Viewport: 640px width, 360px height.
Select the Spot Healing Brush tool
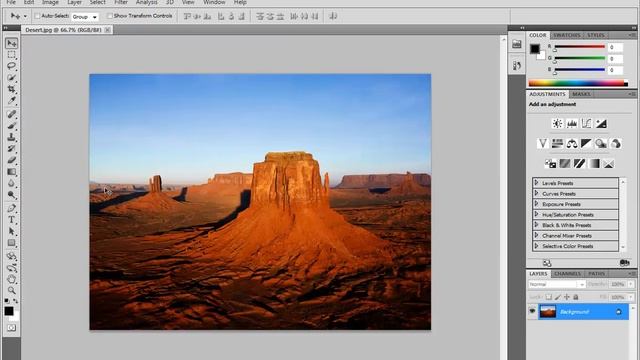coord(11,114)
